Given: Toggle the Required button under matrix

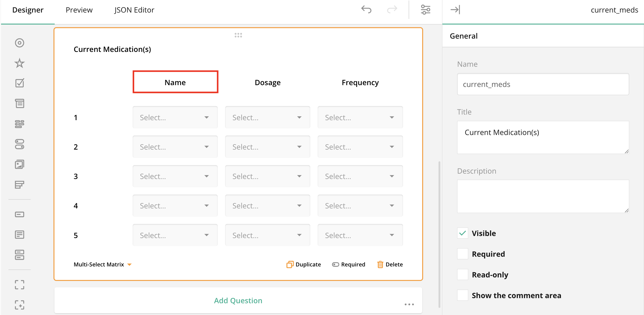Looking at the screenshot, I should click(349, 264).
